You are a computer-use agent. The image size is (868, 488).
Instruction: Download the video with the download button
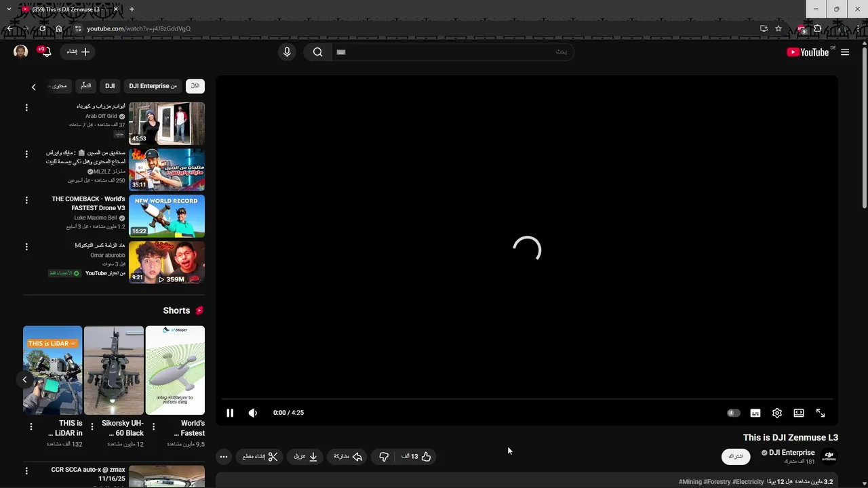tap(306, 457)
